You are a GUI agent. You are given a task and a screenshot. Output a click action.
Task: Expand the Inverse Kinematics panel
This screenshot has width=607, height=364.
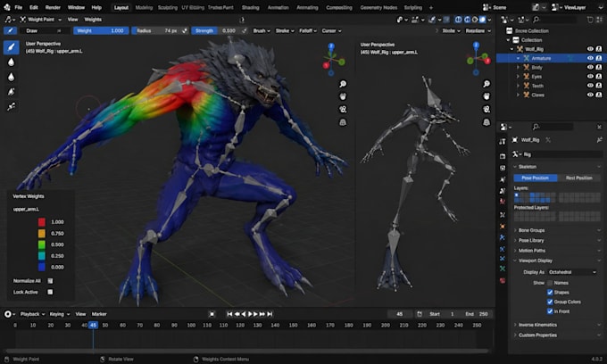[557, 325]
